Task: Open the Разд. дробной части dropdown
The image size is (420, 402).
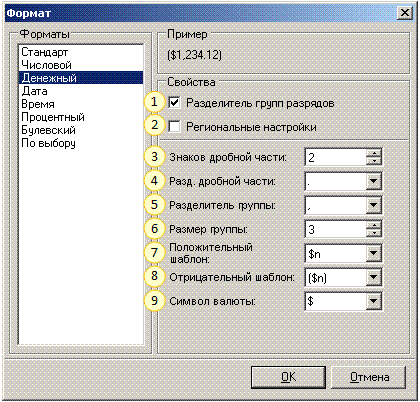Action: point(374,181)
